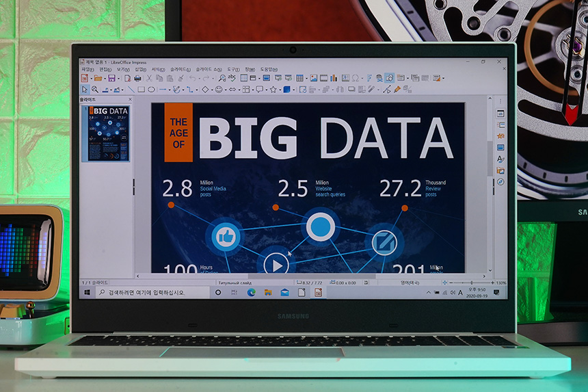Click the Insert Text Box icon
This screenshot has width=588, height=392.
coord(345,78)
